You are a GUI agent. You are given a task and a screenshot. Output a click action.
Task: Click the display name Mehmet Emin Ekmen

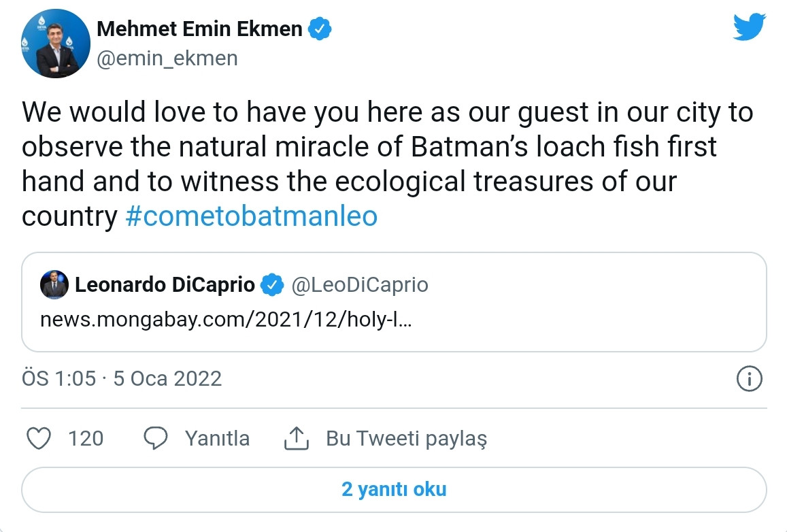201,29
